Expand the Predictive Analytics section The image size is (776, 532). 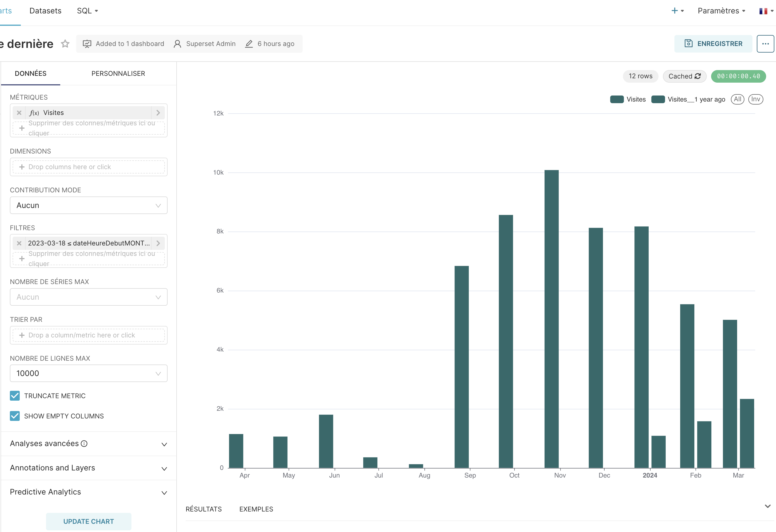click(x=88, y=492)
